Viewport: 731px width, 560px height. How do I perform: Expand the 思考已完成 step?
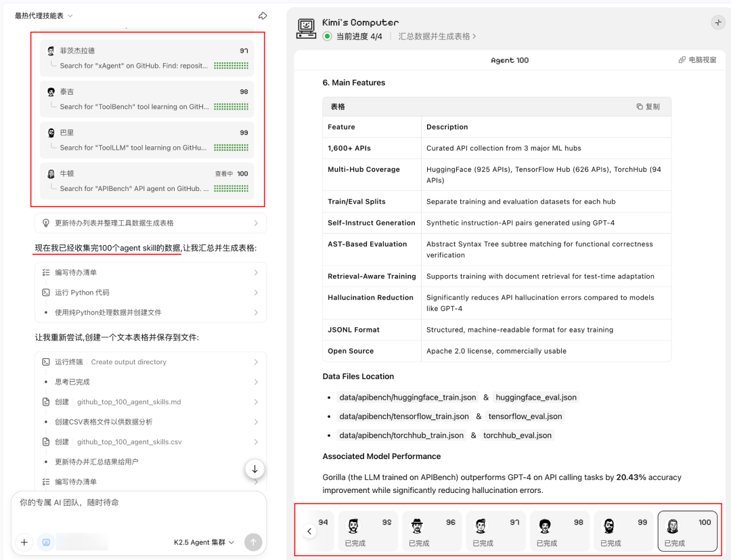pos(150,382)
